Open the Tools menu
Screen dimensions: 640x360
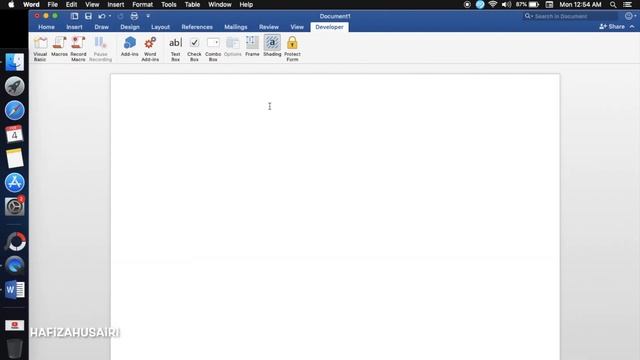169,4
